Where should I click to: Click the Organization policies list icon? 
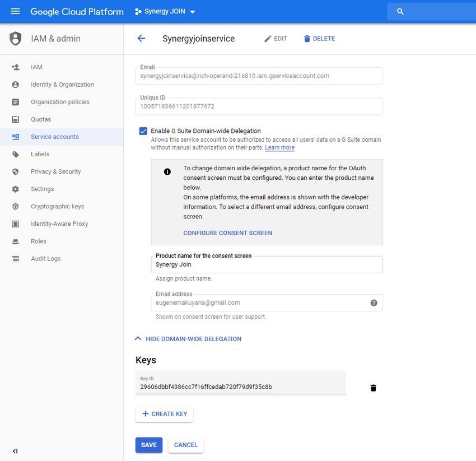(16, 102)
